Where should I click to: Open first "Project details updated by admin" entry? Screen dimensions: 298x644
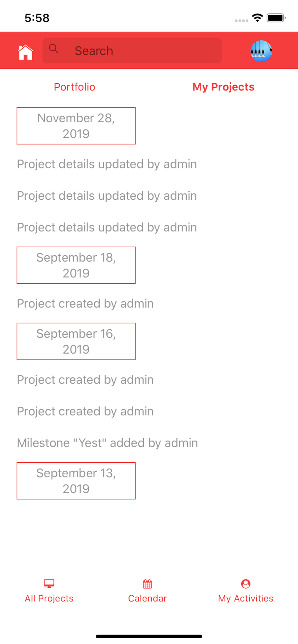pyautogui.click(x=107, y=164)
